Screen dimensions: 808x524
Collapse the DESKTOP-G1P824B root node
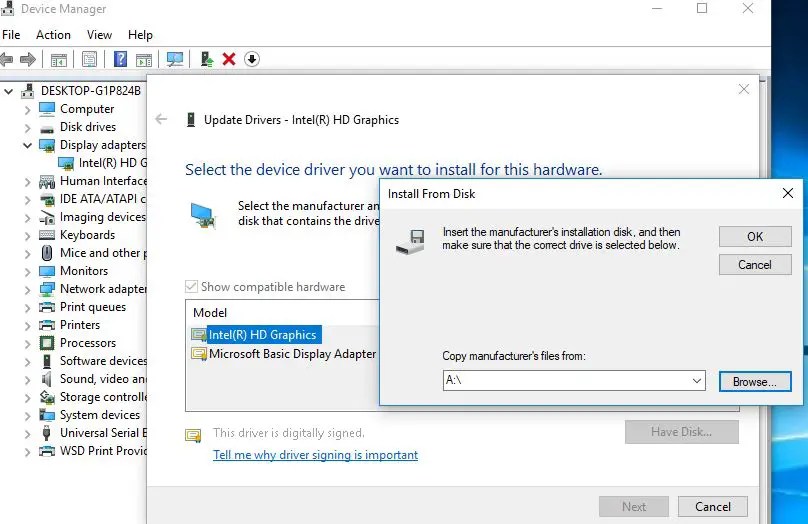coord(9,92)
